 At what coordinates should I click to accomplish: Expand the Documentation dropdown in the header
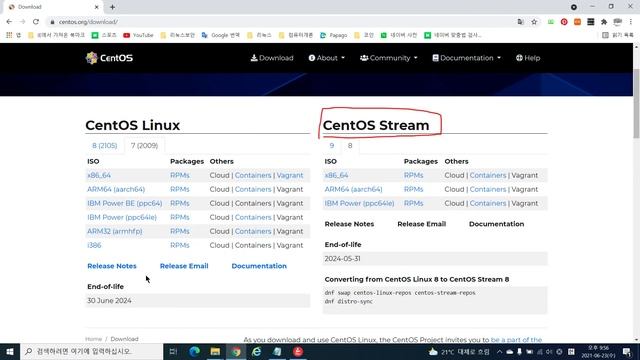click(467, 58)
